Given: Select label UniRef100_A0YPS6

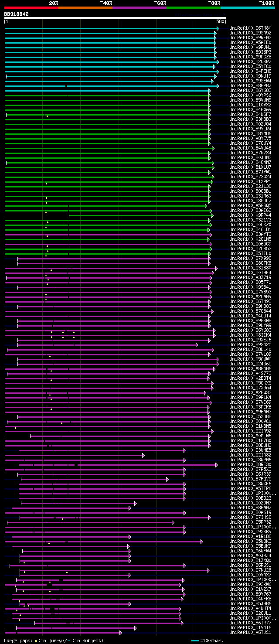Looking at the screenshot, I should 250,95.
